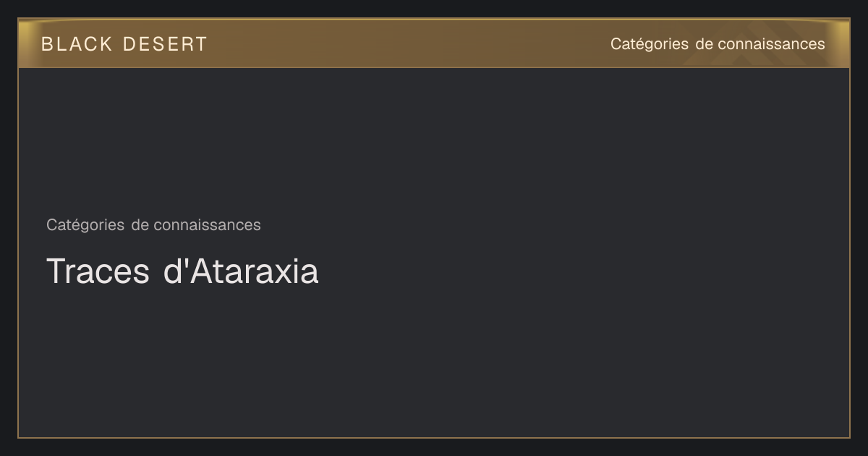The width and height of the screenshot is (868, 456).
Task: Click the gold bottom border of card
Action: click(x=434, y=437)
